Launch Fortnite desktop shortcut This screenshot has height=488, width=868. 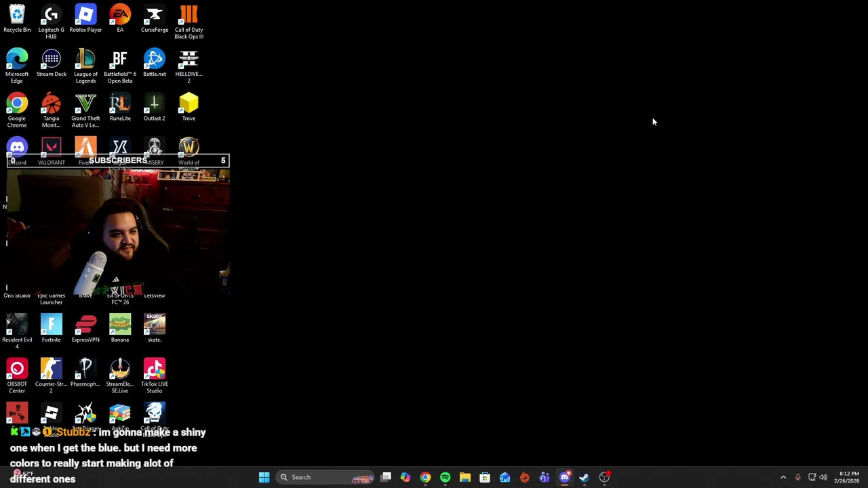tap(51, 329)
